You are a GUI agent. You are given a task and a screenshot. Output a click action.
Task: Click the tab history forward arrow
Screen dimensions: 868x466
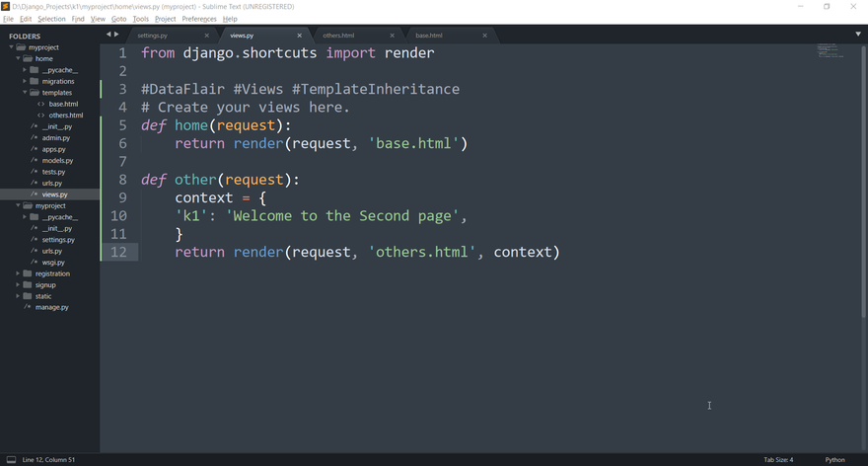(x=117, y=35)
